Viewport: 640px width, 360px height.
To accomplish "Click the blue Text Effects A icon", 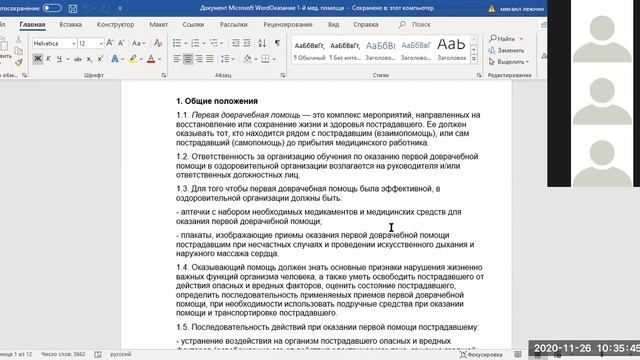I will [115, 59].
